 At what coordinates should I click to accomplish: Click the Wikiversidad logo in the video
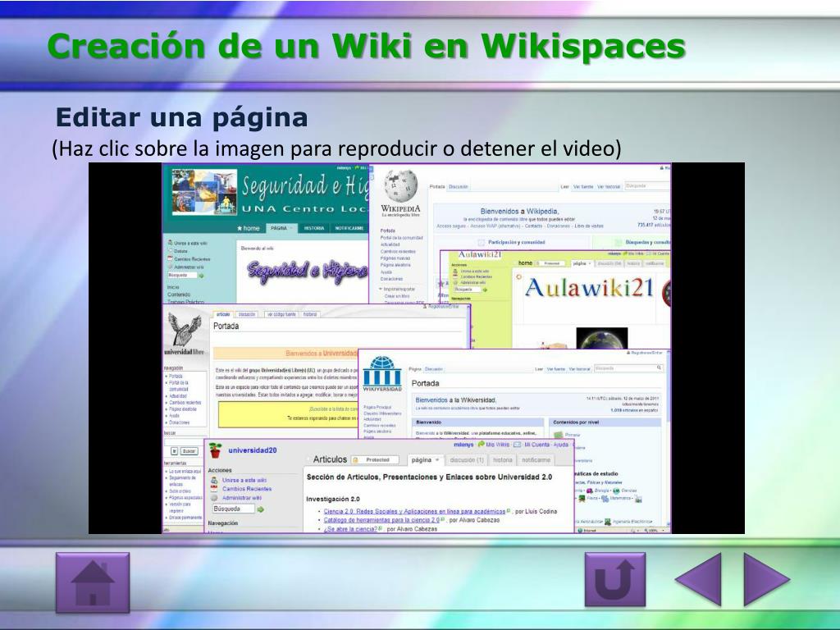[382, 373]
